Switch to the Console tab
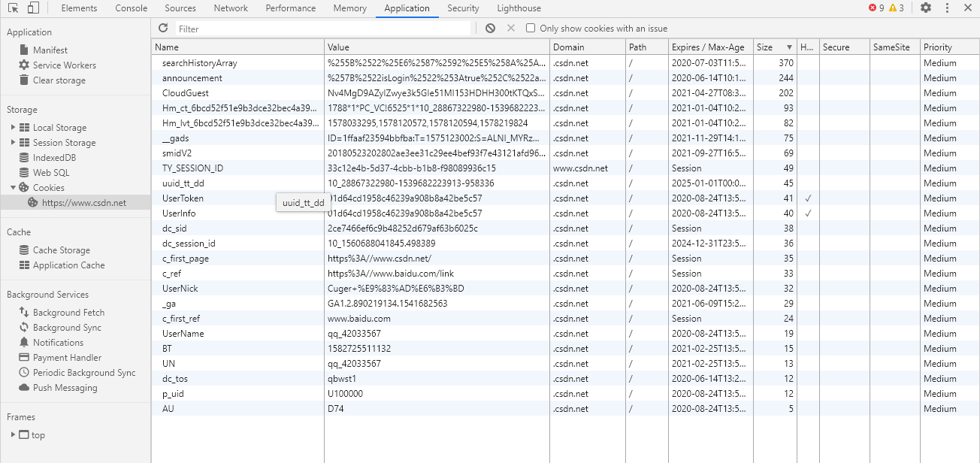980x463 pixels. (132, 8)
